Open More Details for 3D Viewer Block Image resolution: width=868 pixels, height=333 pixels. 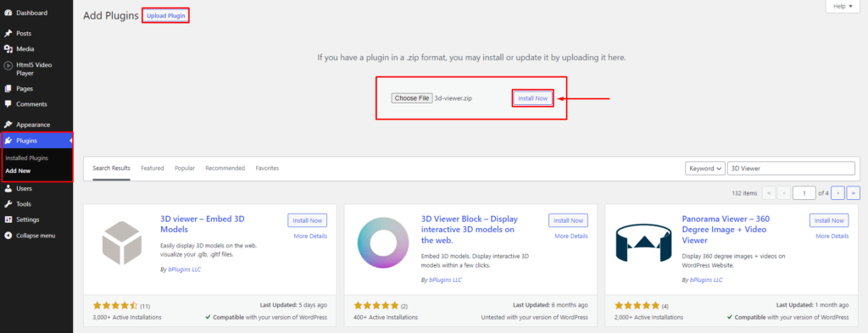570,236
